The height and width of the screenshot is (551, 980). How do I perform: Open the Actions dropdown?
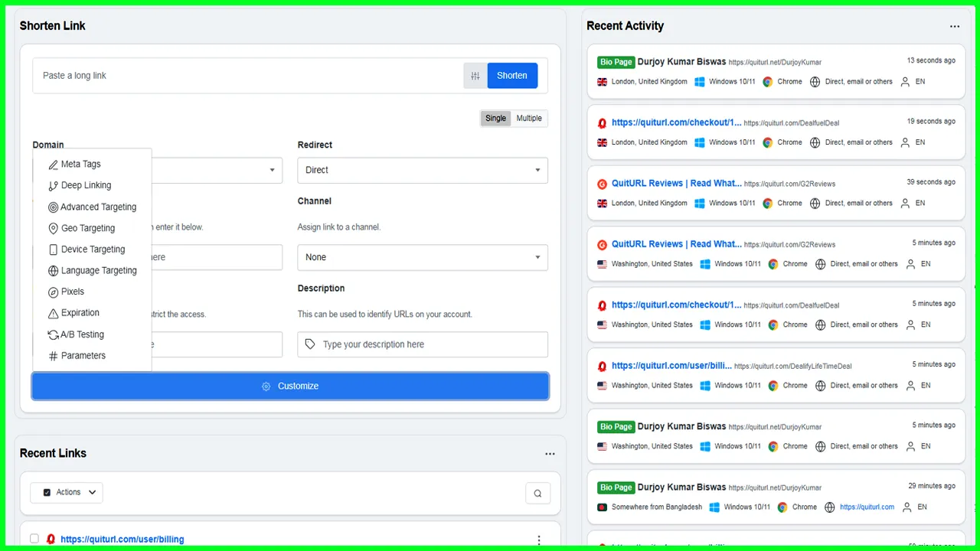click(67, 493)
